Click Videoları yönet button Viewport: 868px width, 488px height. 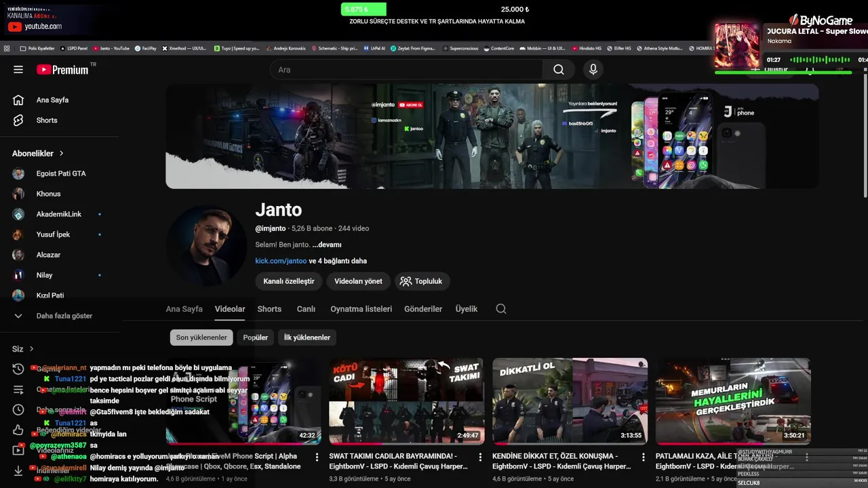click(358, 281)
